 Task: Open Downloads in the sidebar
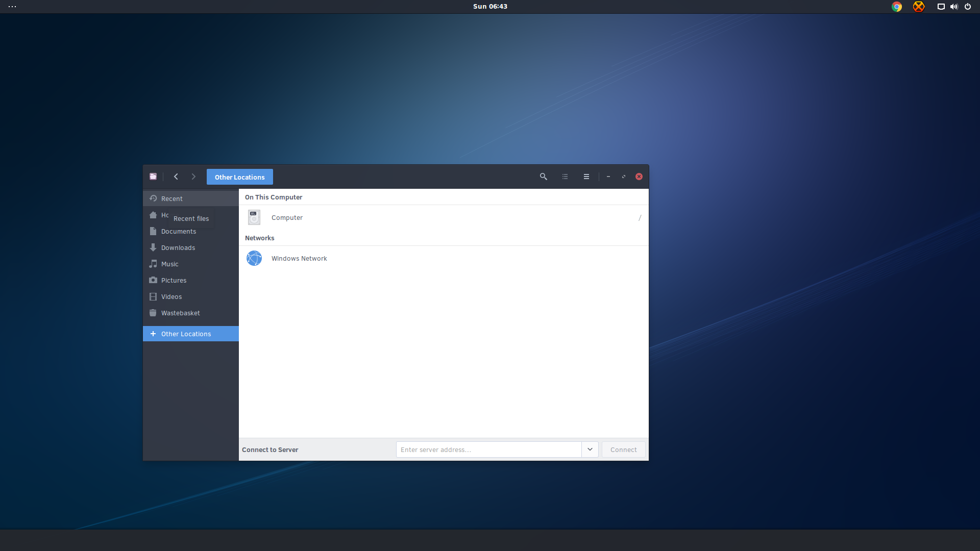[191, 247]
